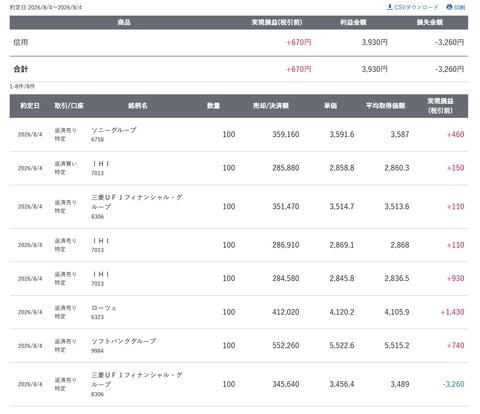Viewport: 480px width, 414px height.
Task: Click settlement amount 351,470
Action: [286, 206]
